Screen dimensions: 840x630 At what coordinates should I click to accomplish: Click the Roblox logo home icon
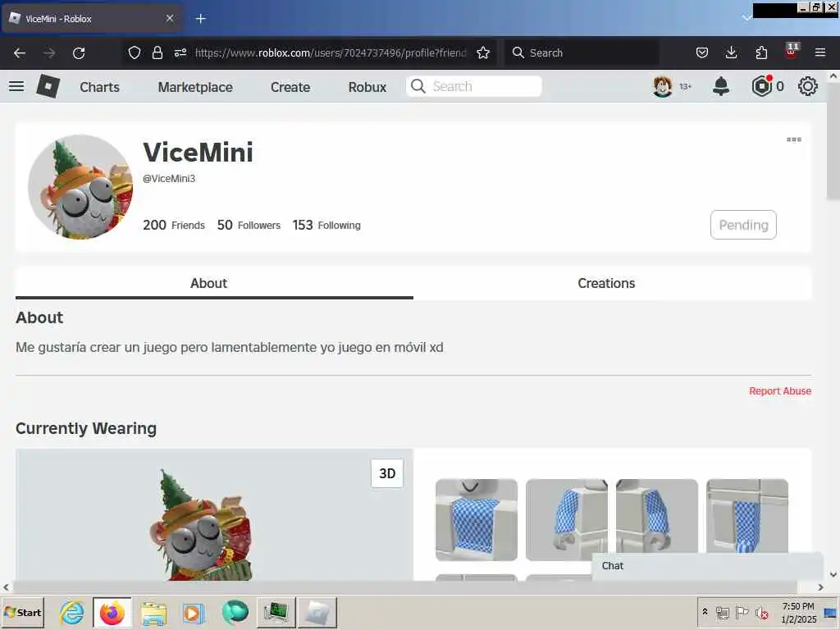point(48,86)
